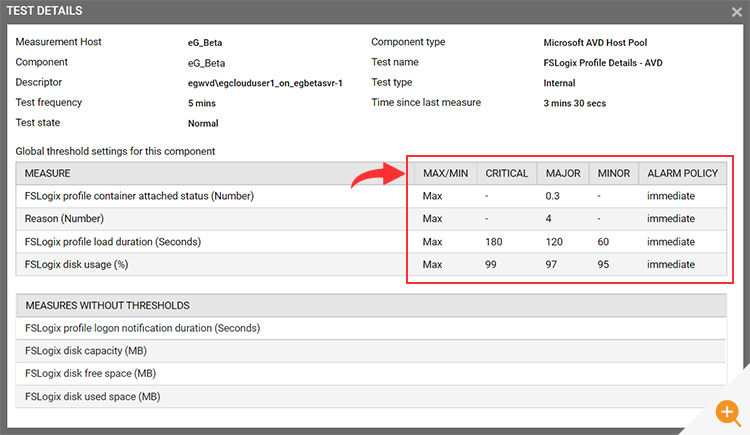
Task: Click the MEASURES WITHOUT THRESHOLDS header
Action: coord(371,305)
